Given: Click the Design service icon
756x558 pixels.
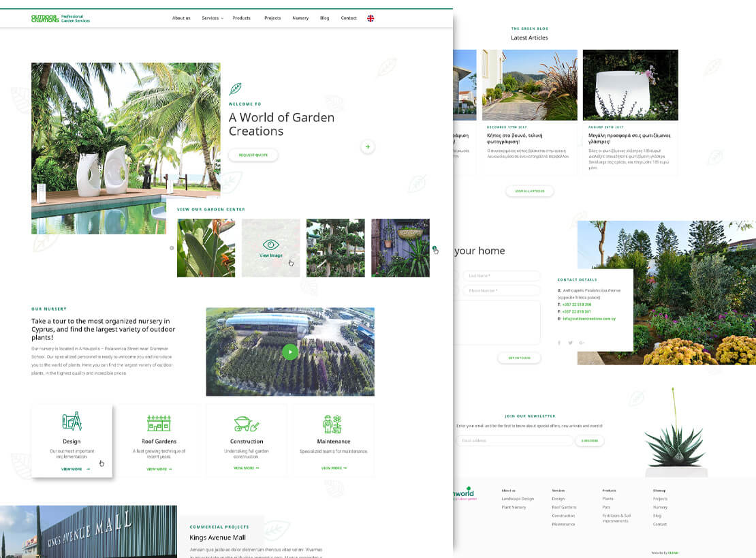Looking at the screenshot, I should point(72,422).
